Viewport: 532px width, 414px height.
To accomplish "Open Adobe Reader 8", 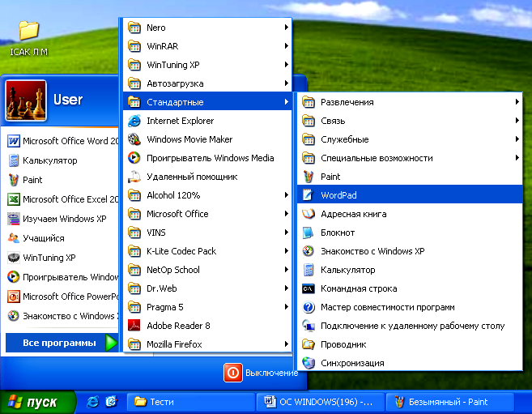I will point(207,326).
